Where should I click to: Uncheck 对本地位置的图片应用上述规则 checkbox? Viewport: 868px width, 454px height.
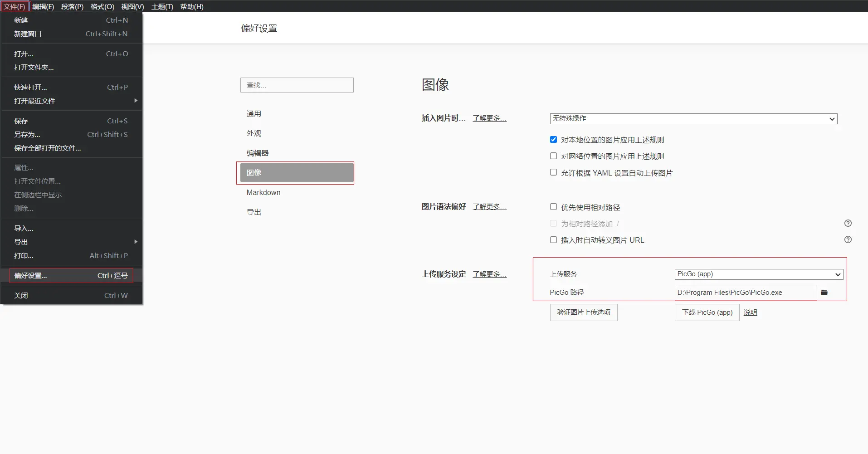(553, 140)
